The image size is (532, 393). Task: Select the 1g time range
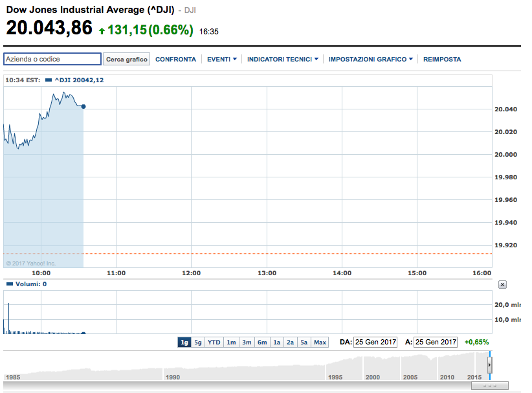click(184, 342)
